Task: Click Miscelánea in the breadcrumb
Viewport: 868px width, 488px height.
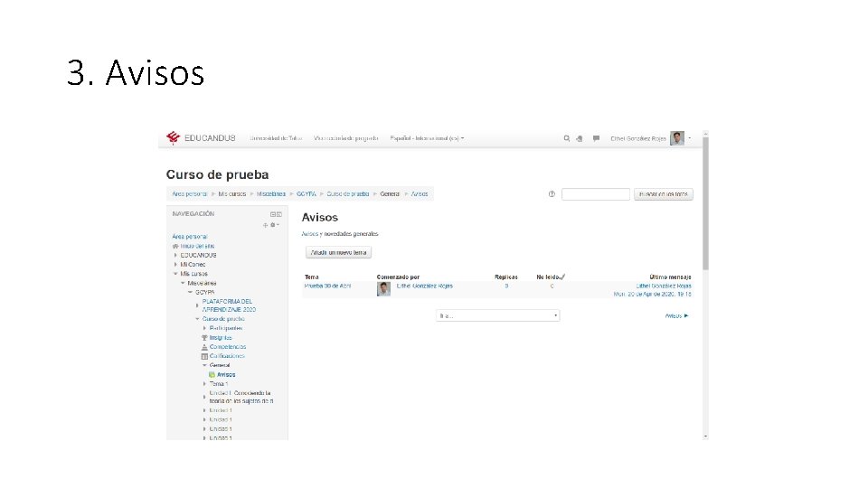Action: click(x=270, y=194)
